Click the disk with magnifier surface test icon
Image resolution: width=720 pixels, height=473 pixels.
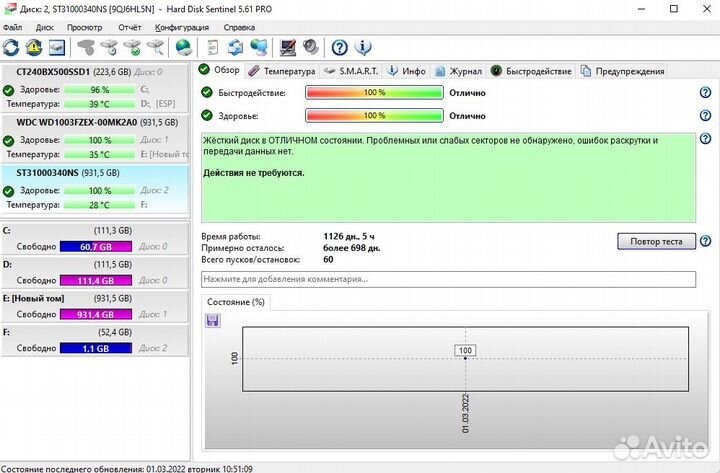(x=156, y=47)
